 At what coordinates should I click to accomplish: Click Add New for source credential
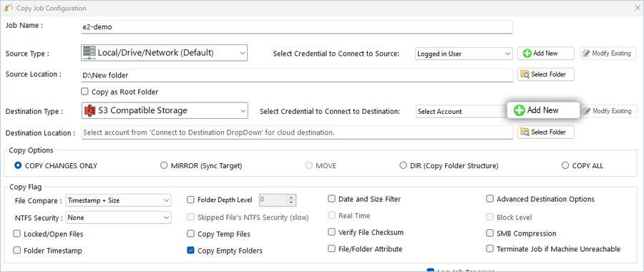(x=545, y=54)
